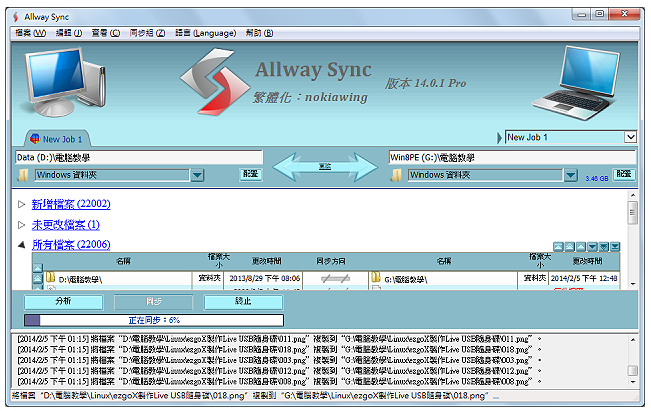651x411 pixels.
Task: Click the left 更改時間 column header
Action: tap(267, 261)
